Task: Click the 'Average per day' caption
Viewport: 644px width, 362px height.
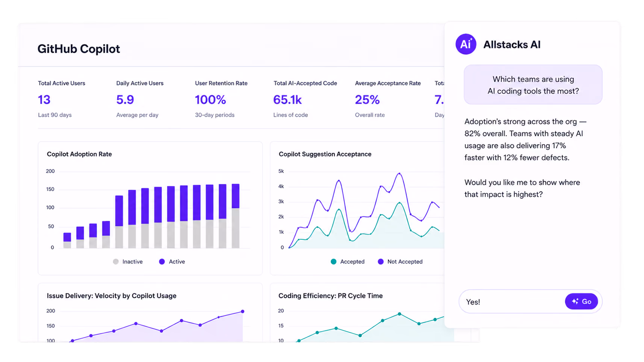Action: click(137, 115)
